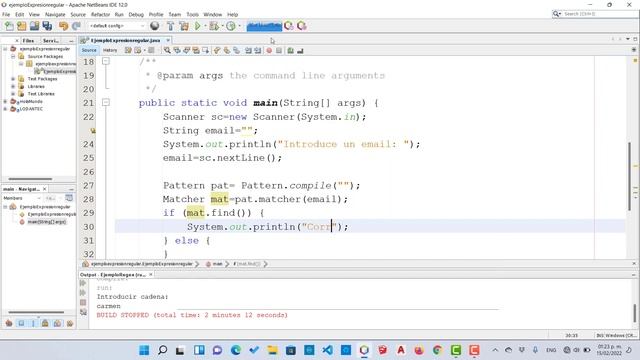This screenshot has width=640, height=360.
Task: Run the project with green play icon
Action: [198, 26]
